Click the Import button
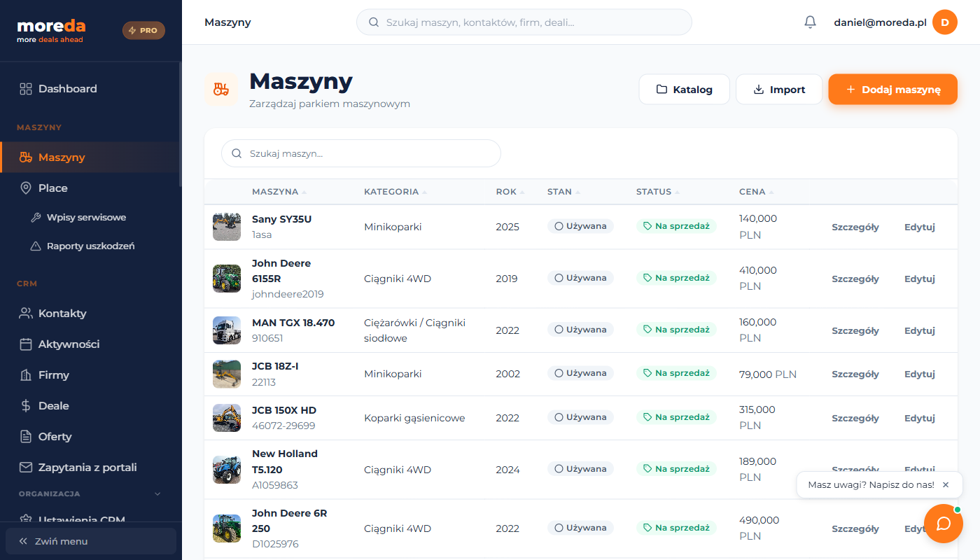The image size is (980, 560). (x=779, y=90)
